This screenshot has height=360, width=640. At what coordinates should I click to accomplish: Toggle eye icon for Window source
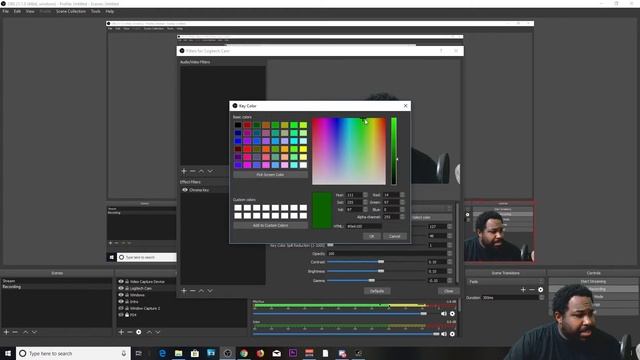(121, 294)
